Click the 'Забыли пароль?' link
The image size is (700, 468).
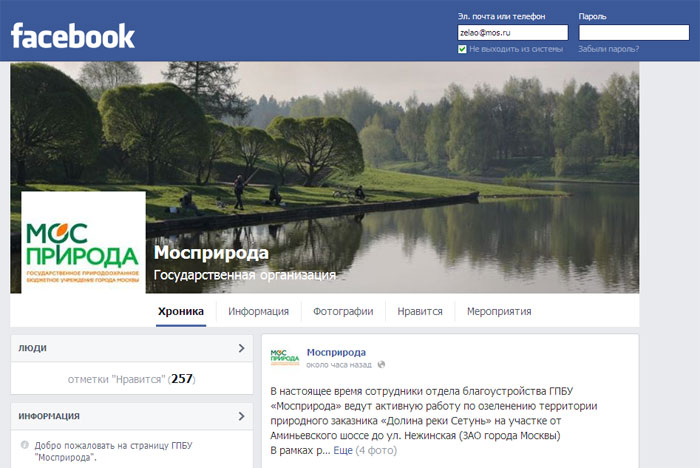point(608,49)
